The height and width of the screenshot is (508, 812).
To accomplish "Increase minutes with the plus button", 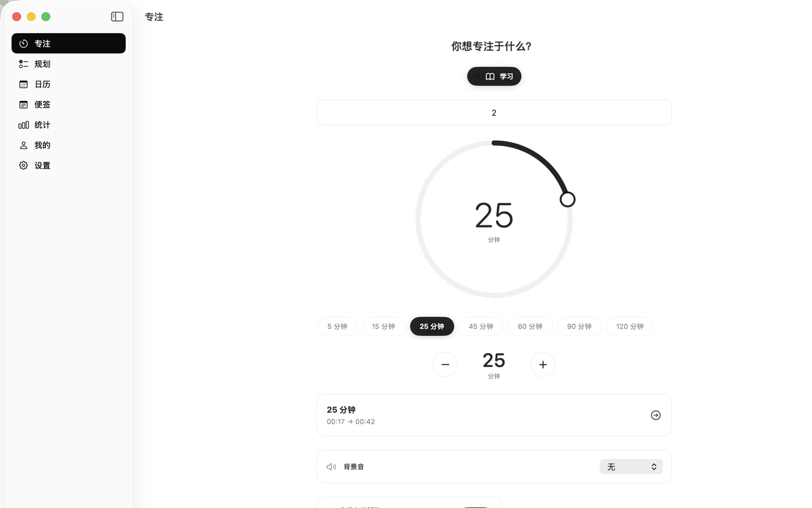I will pyautogui.click(x=543, y=364).
